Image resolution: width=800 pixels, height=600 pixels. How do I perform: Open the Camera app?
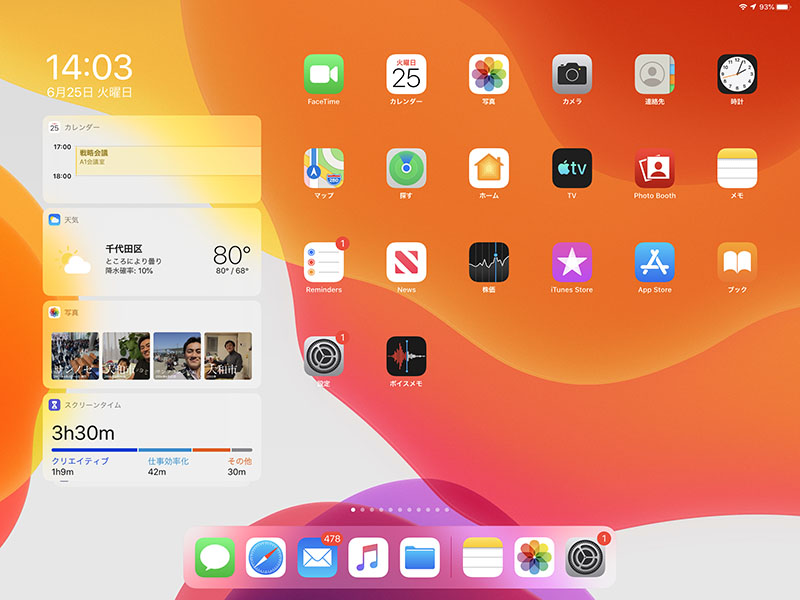point(572,74)
